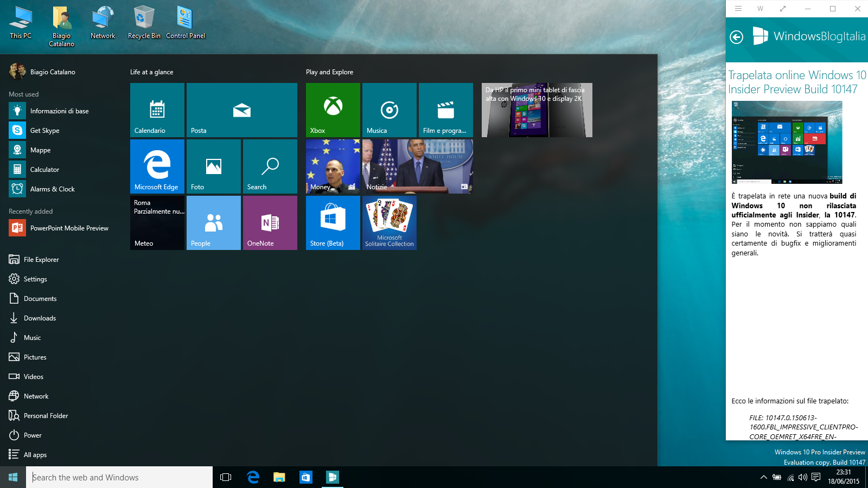
Task: Open network status tray icon
Action: point(790,477)
